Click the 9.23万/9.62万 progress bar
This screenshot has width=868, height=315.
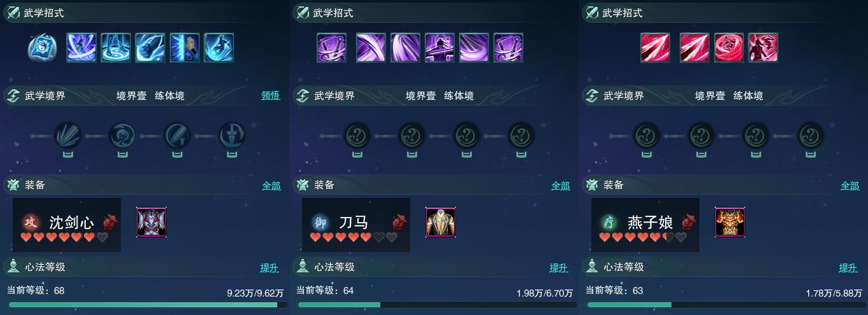click(x=147, y=305)
